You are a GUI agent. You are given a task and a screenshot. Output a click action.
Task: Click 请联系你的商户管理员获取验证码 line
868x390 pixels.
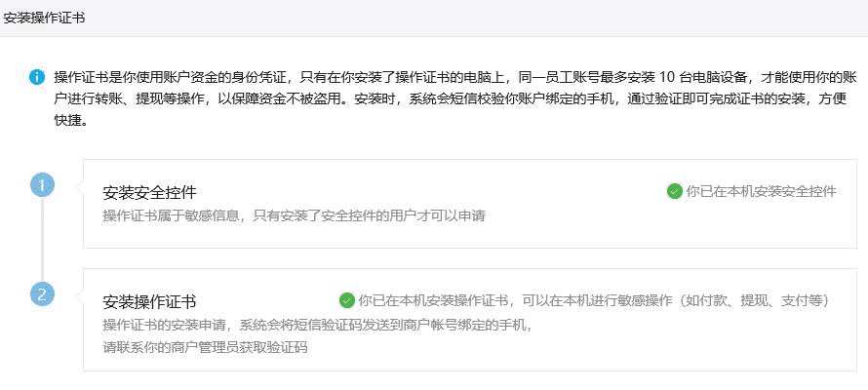205,346
